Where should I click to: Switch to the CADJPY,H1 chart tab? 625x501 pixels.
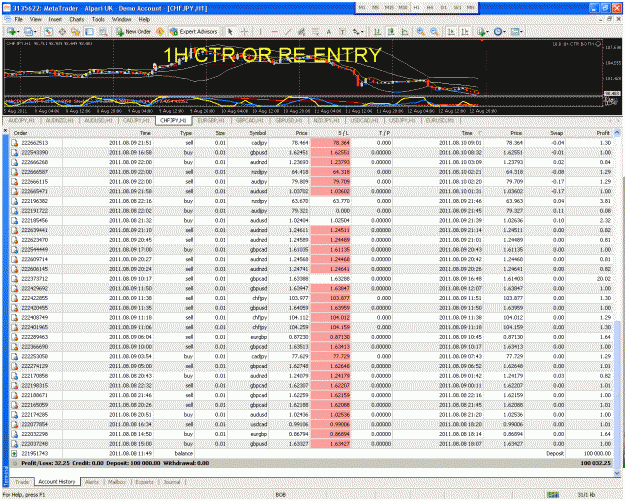[136, 120]
